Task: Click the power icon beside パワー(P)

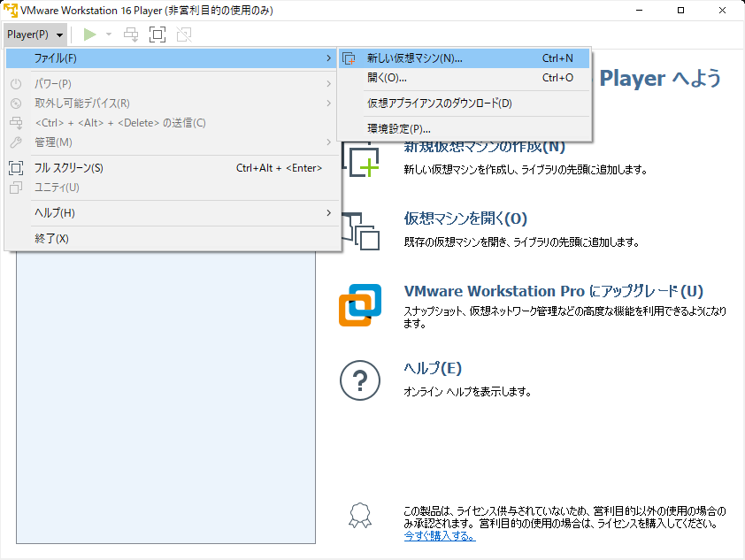Action: 16,84
